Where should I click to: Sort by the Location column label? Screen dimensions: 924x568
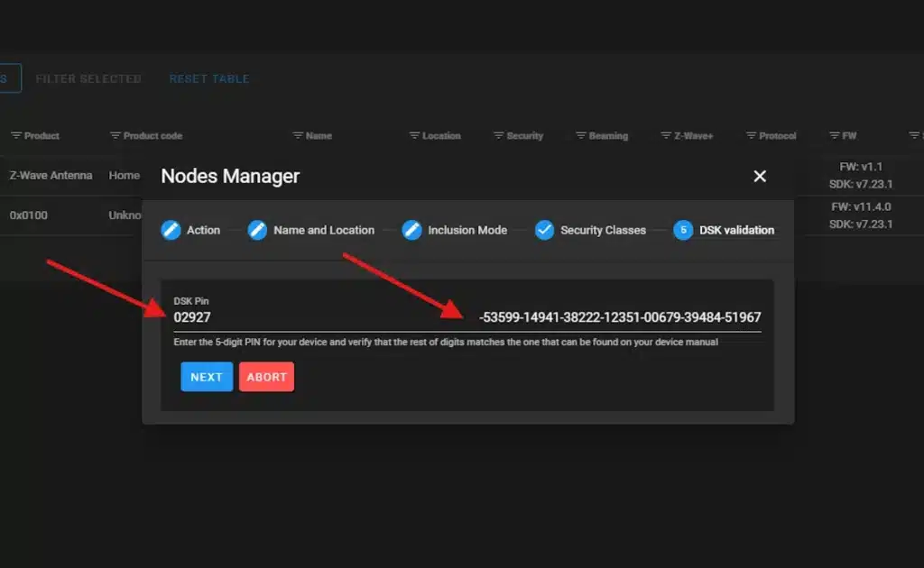pos(441,136)
